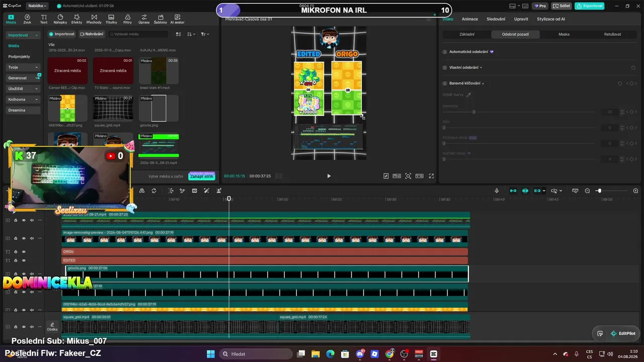
Task: Open the Šablony templates panel
Action: click(160, 19)
